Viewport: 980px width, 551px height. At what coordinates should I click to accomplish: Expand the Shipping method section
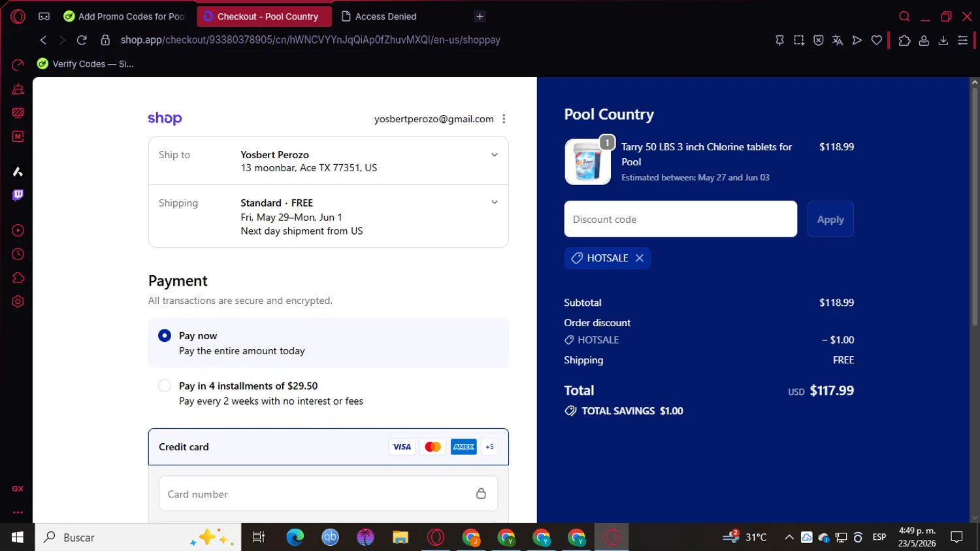(495, 203)
